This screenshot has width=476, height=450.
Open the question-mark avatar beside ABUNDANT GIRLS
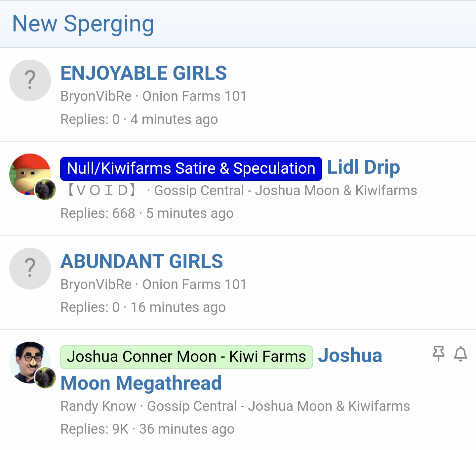pos(30,269)
